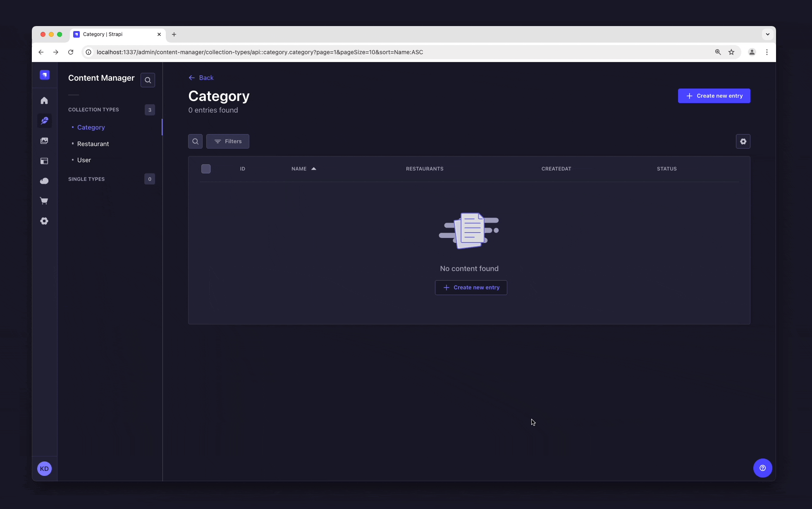Open the Media Library panel icon

coord(45,141)
